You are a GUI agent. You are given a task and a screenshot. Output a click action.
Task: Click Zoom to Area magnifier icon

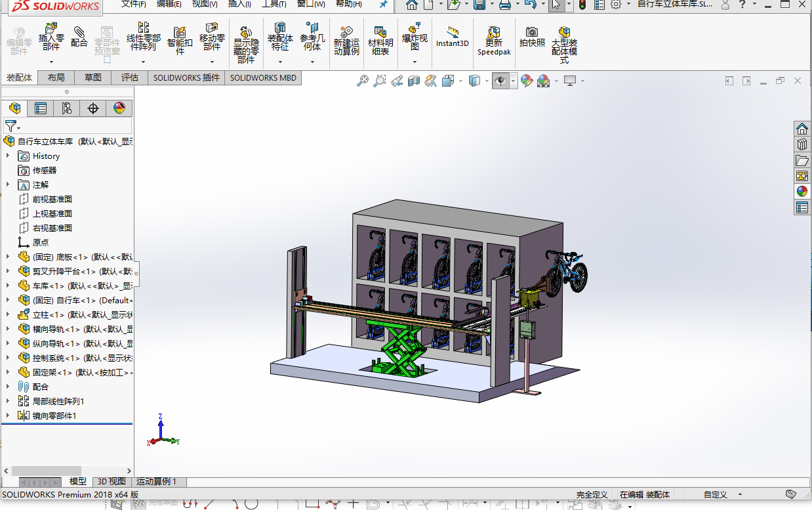(x=380, y=81)
